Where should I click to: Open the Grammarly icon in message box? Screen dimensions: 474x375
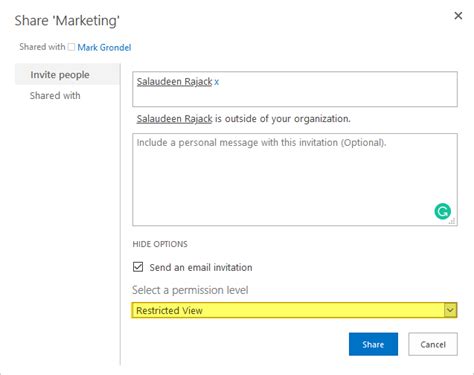point(442,211)
